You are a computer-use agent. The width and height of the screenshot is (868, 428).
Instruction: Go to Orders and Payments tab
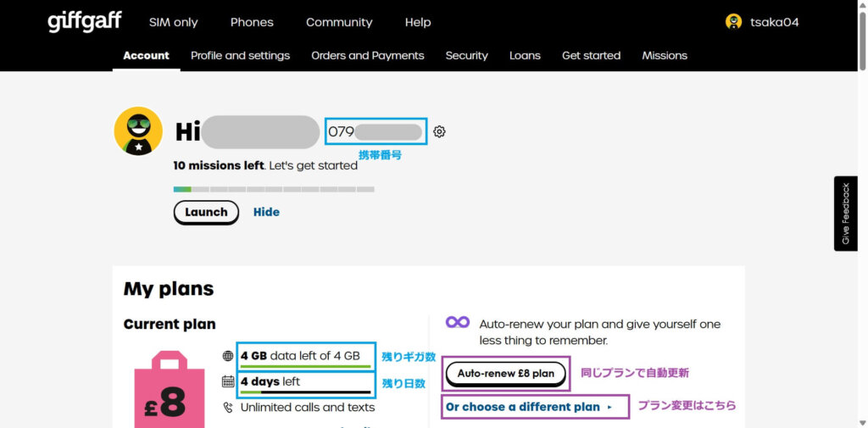[x=367, y=55]
